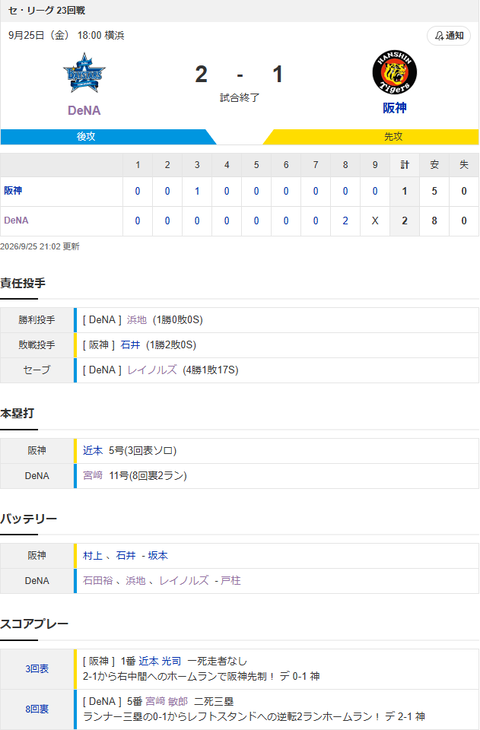Click the 試合終了 game status text
Image resolution: width=480 pixels, height=730 pixels.
click(x=239, y=98)
